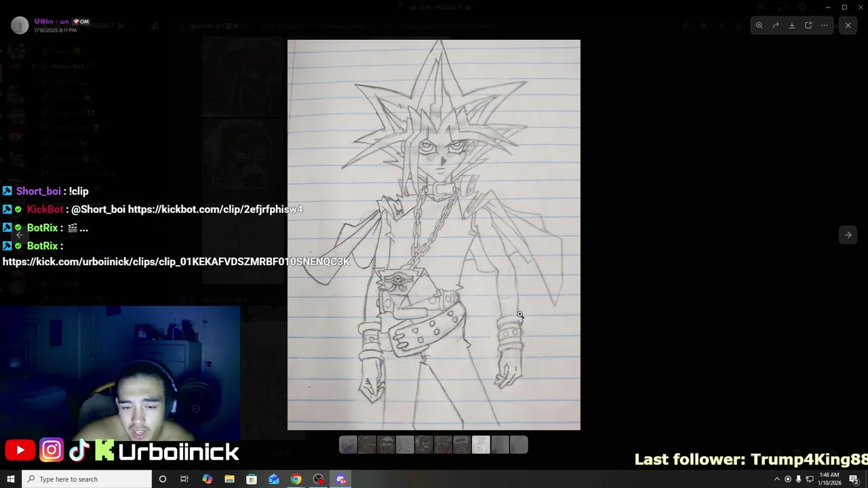Screen dimensions: 868x488
Task: Download the image with the download icon
Action: pos(792,25)
